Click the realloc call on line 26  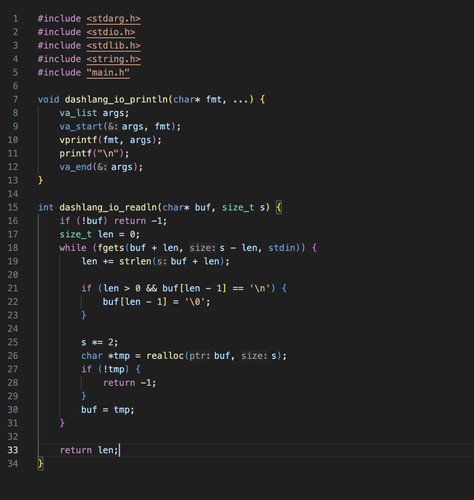214,356
